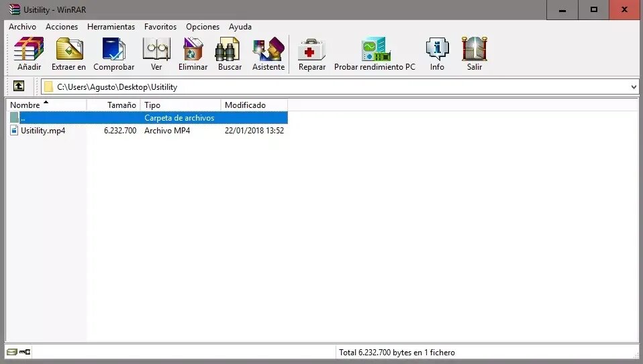Sort by the Tipo column header
The image size is (643, 364).
[181, 105]
